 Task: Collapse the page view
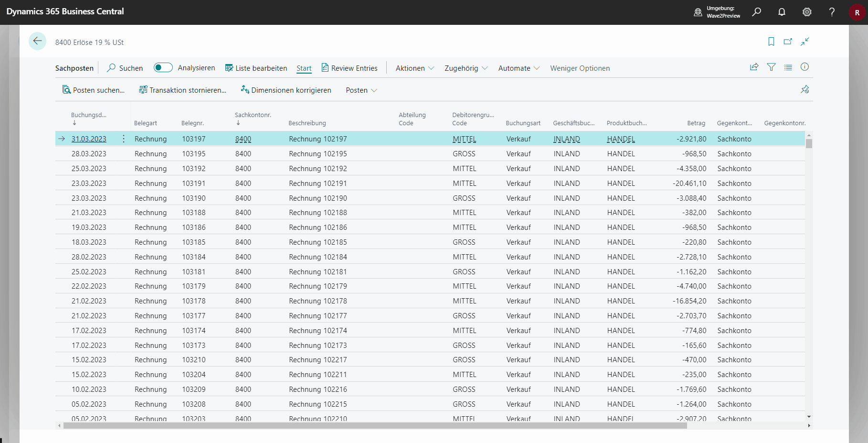pos(805,42)
